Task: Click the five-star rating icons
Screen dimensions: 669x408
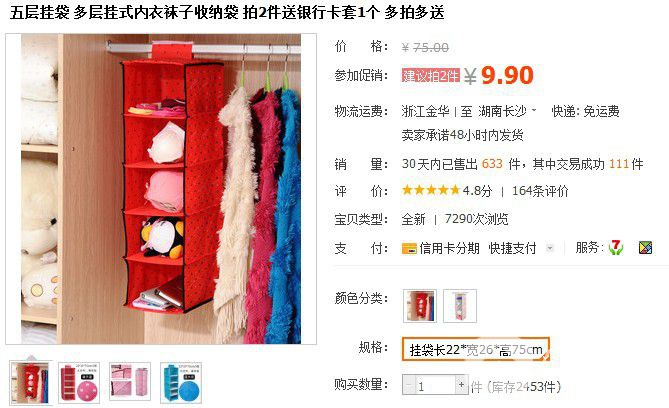Action: 430,190
